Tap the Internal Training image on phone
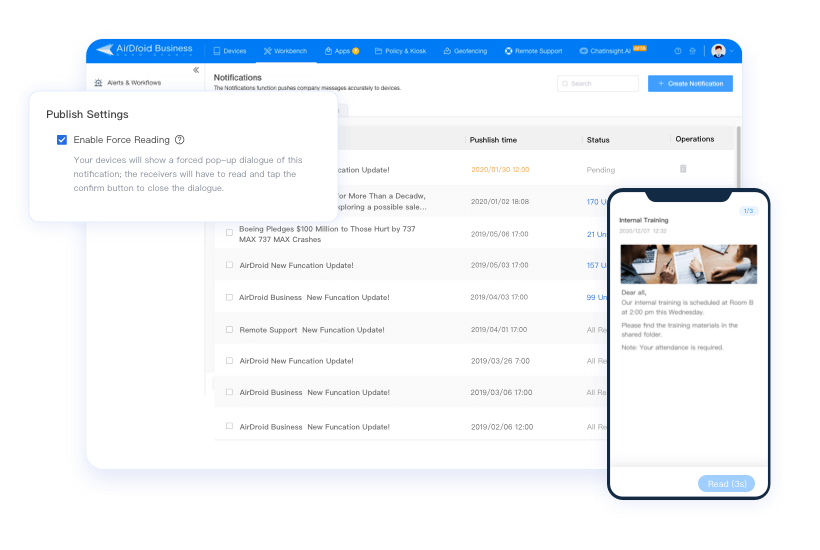Screen dimensions: 820x550 coord(688,264)
